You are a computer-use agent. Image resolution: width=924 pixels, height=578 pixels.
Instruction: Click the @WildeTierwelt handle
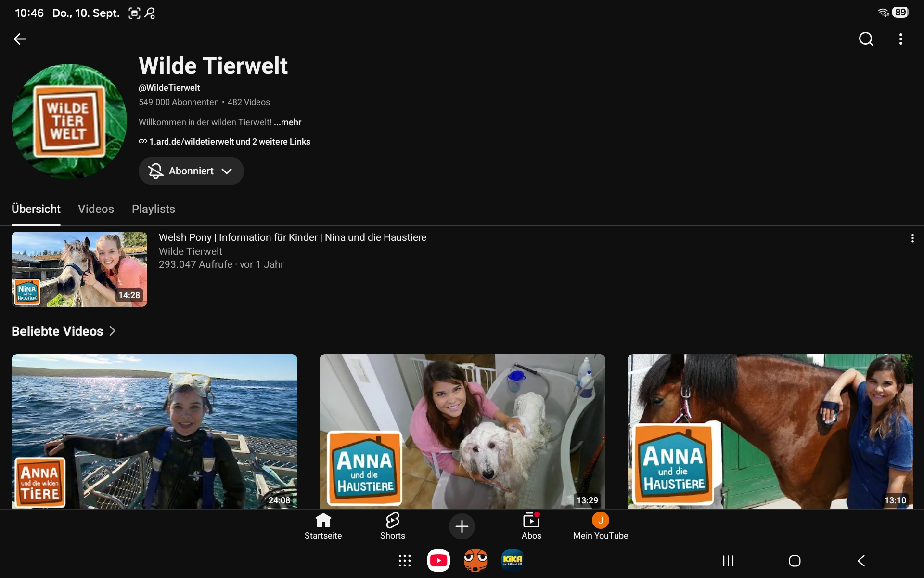click(169, 88)
